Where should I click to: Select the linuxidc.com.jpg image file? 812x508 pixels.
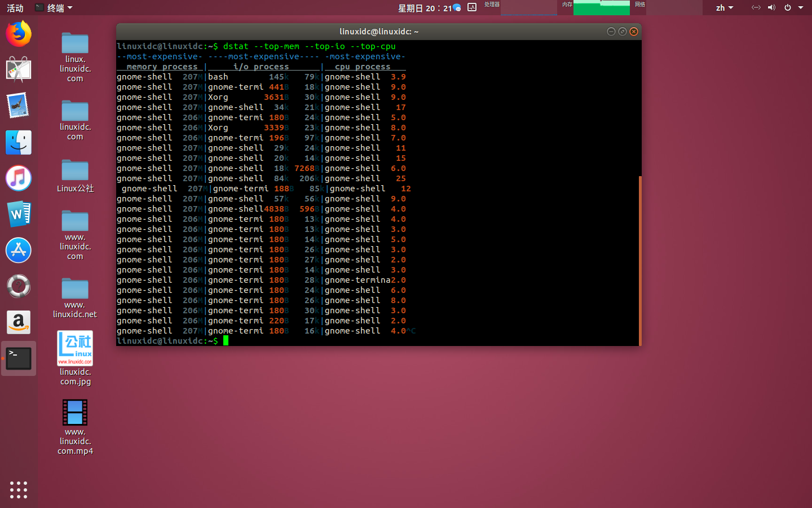point(75,358)
